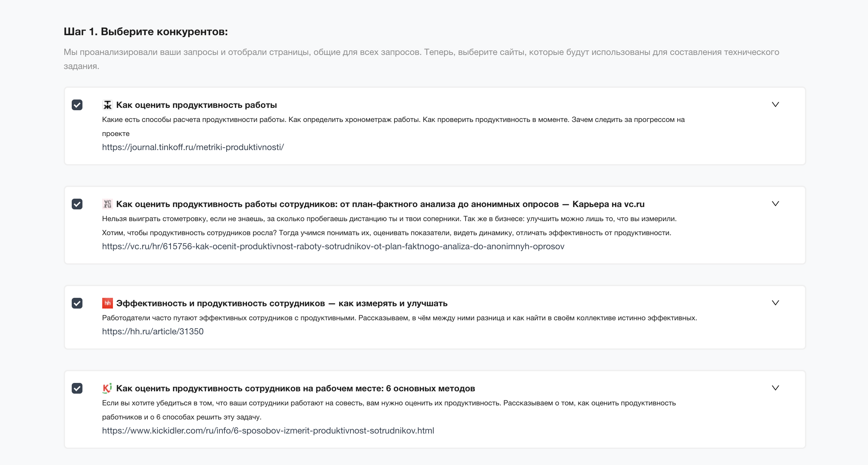Uncheck the Kickidler article checkbox
Screen dimensions: 868x465
[78, 388]
